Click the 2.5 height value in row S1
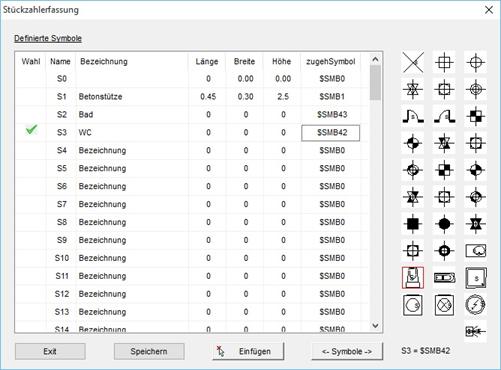501x370 pixels. tap(283, 97)
